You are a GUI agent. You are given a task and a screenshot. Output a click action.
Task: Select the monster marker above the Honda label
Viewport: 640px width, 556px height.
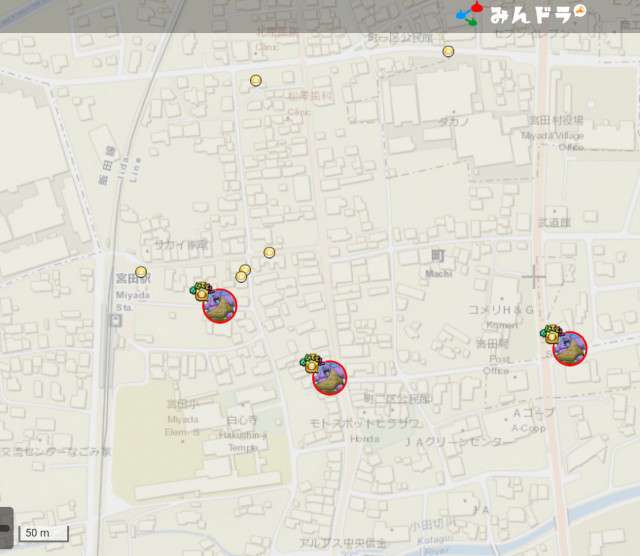point(329,377)
